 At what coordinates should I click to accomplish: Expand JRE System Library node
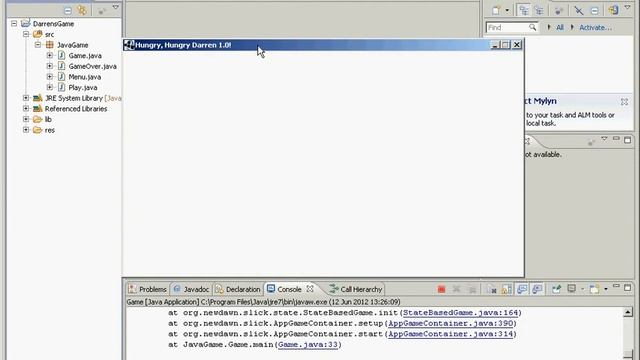[x=26, y=98]
